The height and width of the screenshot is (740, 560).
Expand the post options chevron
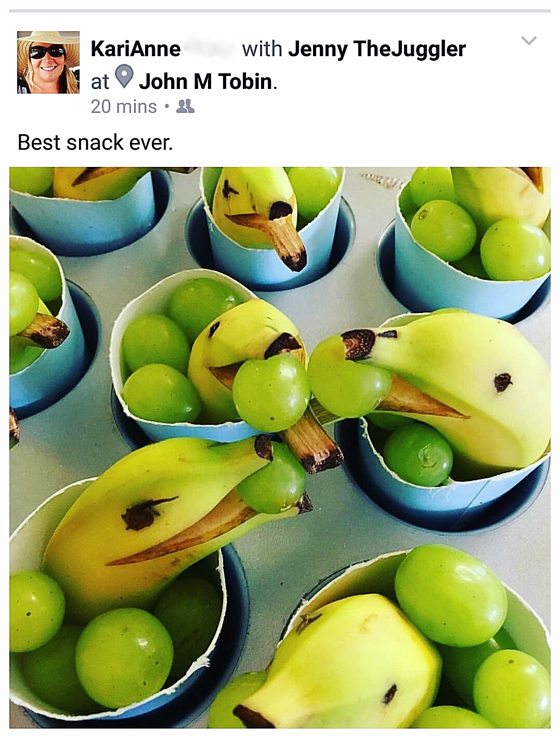(529, 41)
